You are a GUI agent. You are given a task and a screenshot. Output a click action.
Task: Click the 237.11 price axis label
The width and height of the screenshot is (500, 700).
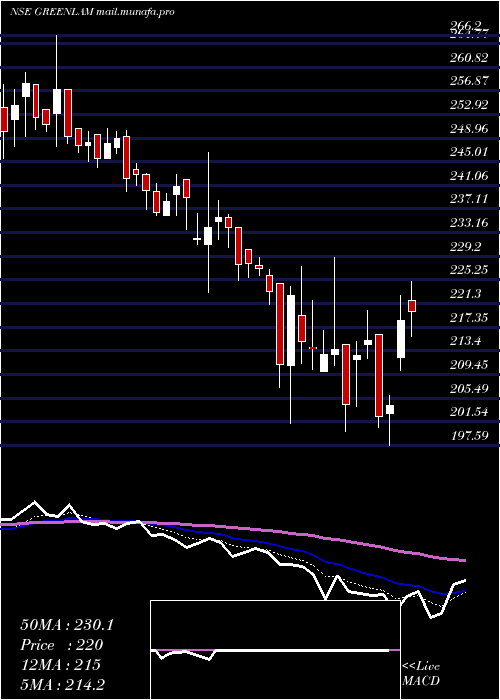[x=471, y=199]
